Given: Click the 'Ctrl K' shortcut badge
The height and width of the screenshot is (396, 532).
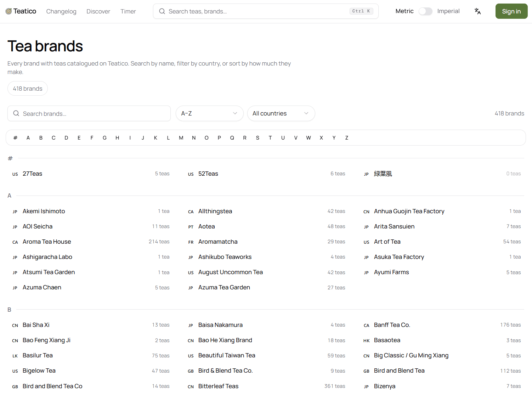Looking at the screenshot, I should click(x=361, y=11).
